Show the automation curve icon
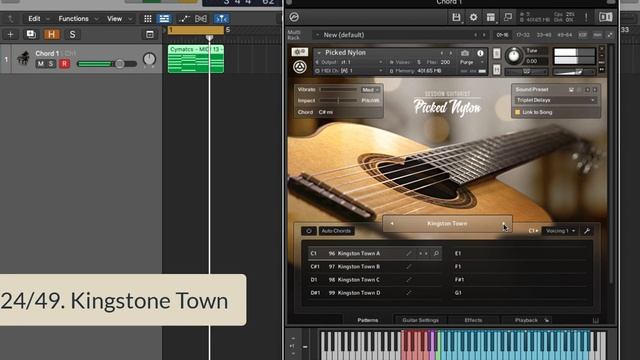Image resolution: width=640 pixels, height=360 pixels. pyautogui.click(x=184, y=19)
